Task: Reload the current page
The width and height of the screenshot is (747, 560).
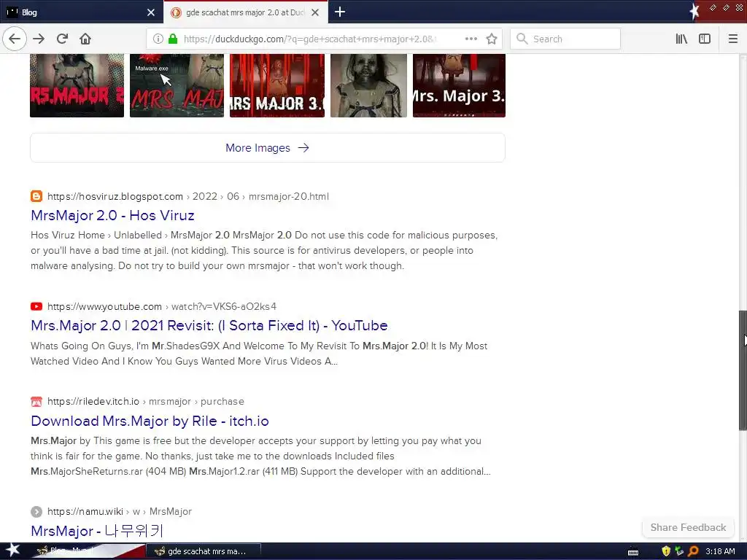Action: tap(63, 39)
